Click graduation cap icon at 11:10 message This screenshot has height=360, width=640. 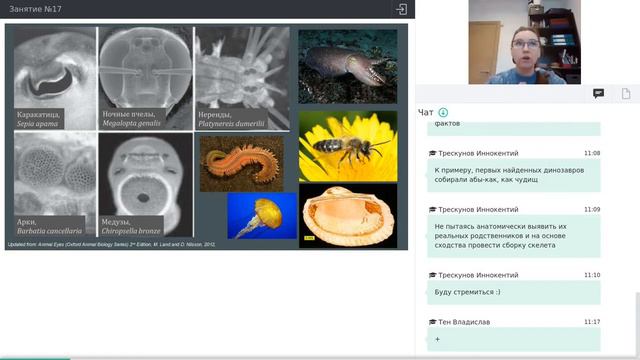click(x=432, y=275)
